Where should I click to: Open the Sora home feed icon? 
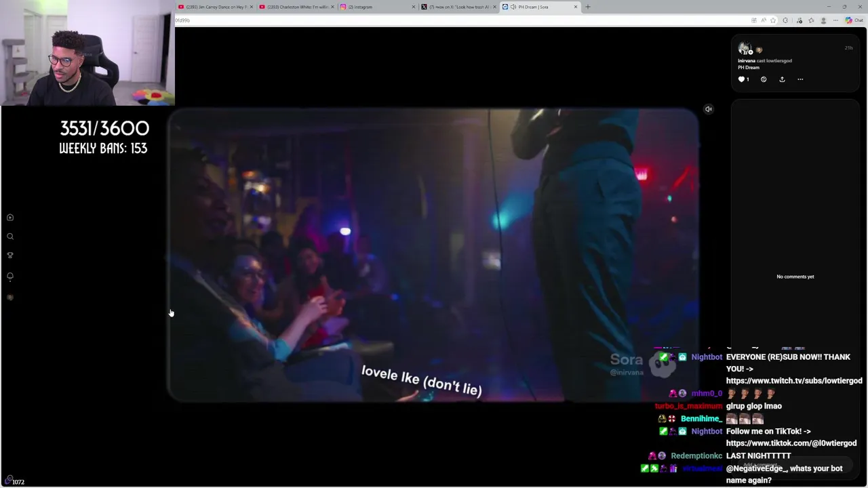tap(10, 218)
